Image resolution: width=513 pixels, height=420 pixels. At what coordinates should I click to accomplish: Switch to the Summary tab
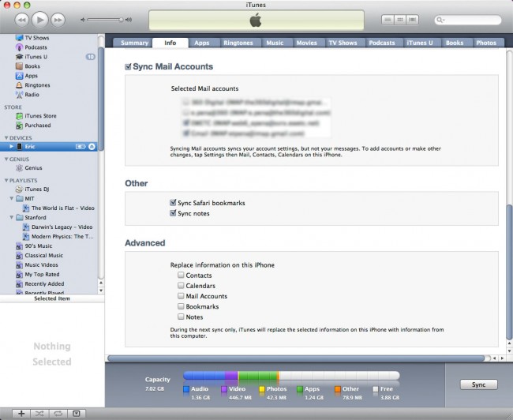coord(134,43)
